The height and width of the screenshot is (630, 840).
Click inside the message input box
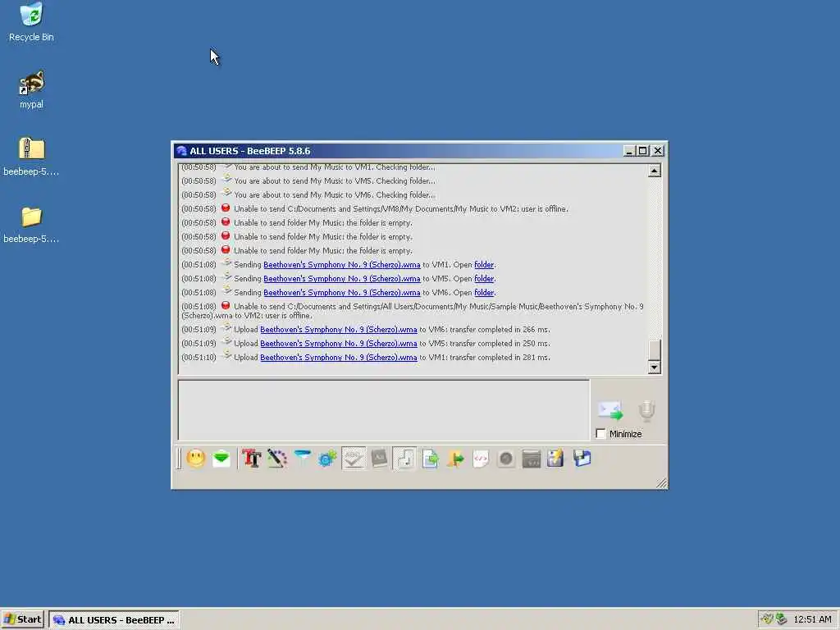coord(384,410)
